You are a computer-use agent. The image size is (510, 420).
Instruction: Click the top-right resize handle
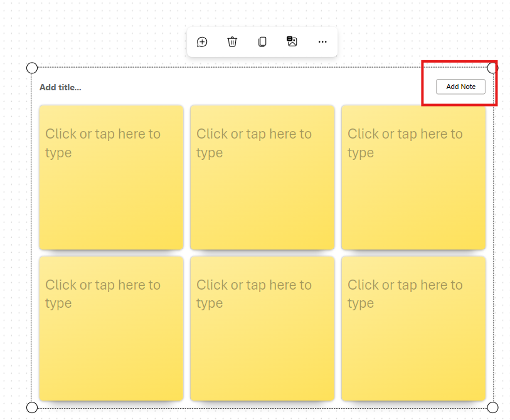pyautogui.click(x=492, y=68)
